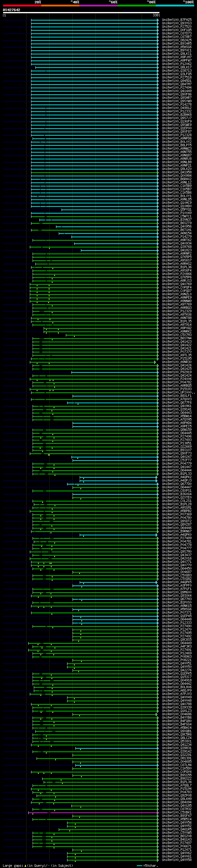The image size is (197, 868).
Task: Select the UniRef100_P06671 label
Action: tap(177, 846)
